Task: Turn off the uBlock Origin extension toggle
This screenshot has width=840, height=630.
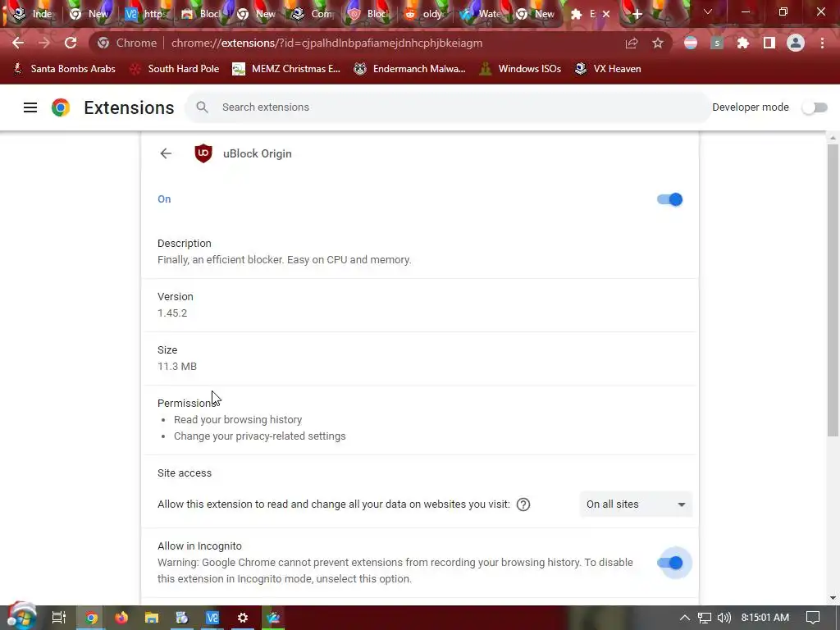Action: tap(669, 199)
